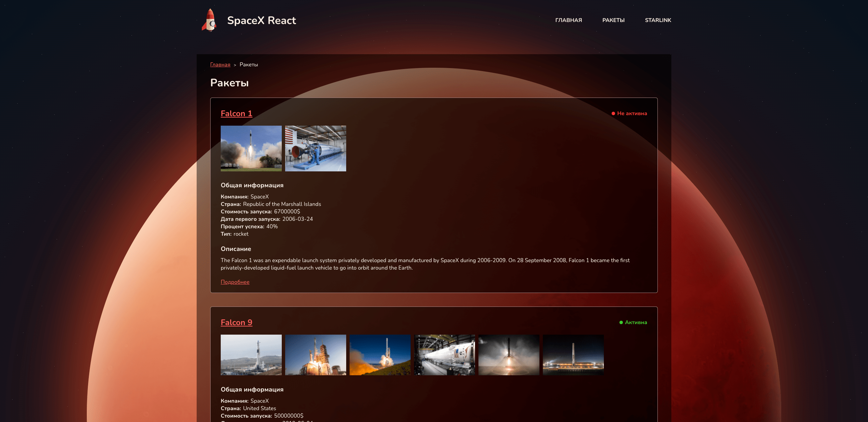
Task: Click the 6700000$ launch cost value
Action: click(287, 212)
